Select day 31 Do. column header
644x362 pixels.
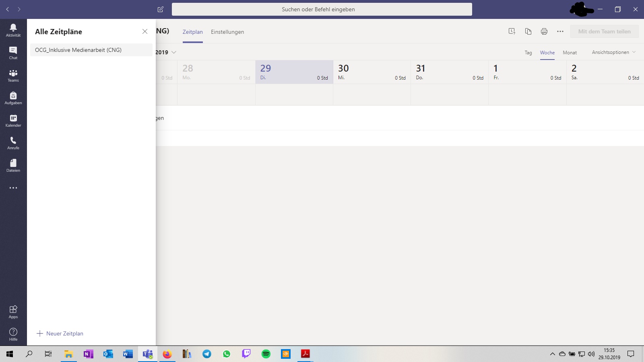450,72
